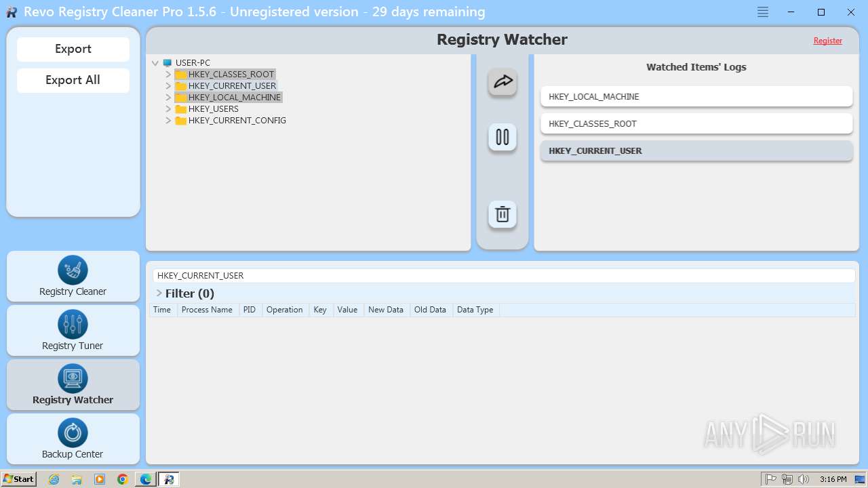Click the Export button

coord(73,49)
